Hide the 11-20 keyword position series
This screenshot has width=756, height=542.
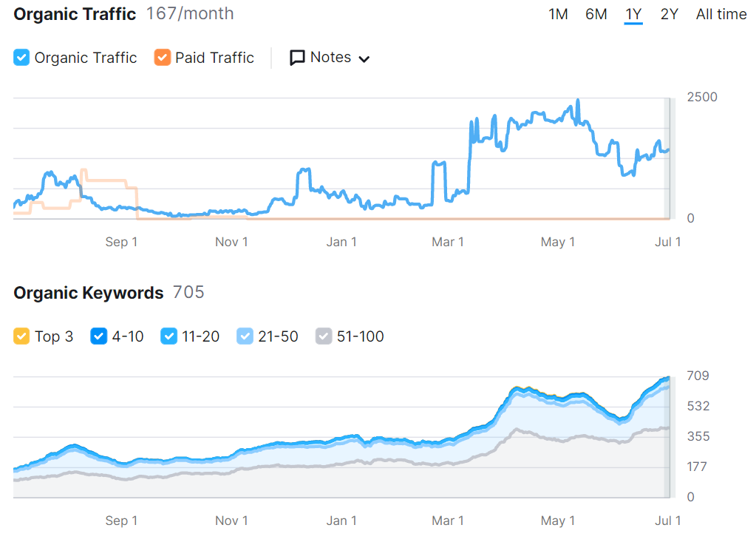click(168, 336)
